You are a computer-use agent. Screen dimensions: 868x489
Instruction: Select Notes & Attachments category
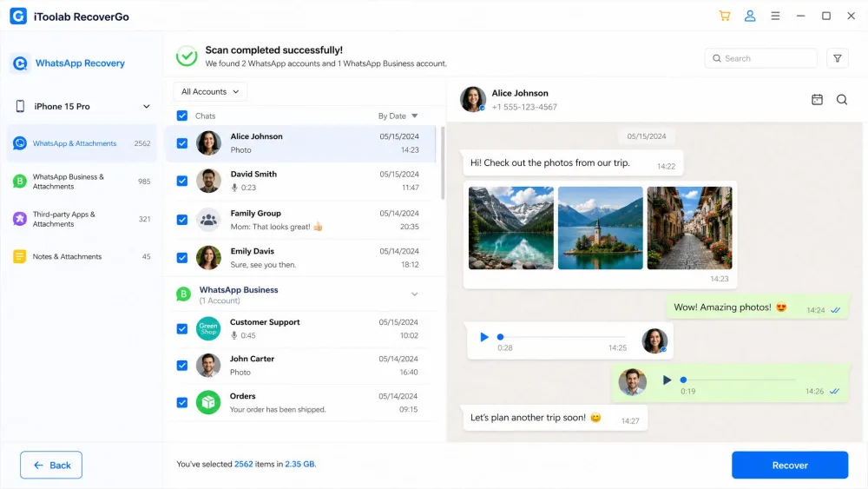tap(82, 256)
